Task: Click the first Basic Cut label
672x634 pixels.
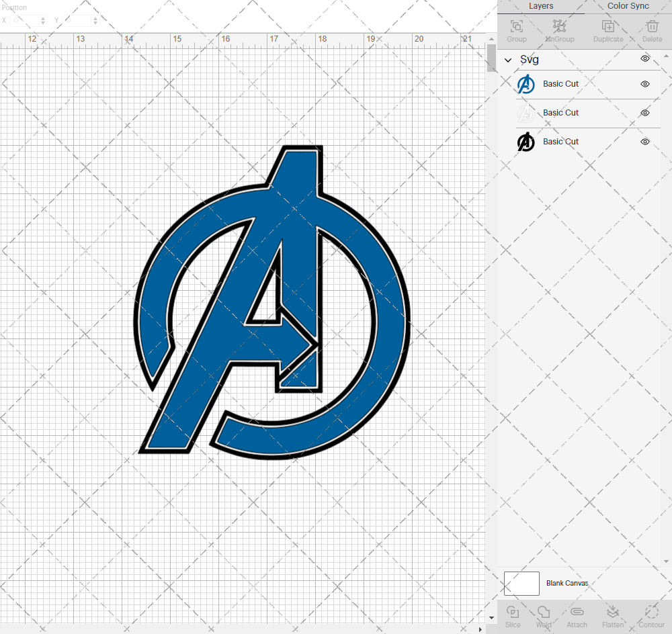Action: pos(560,84)
